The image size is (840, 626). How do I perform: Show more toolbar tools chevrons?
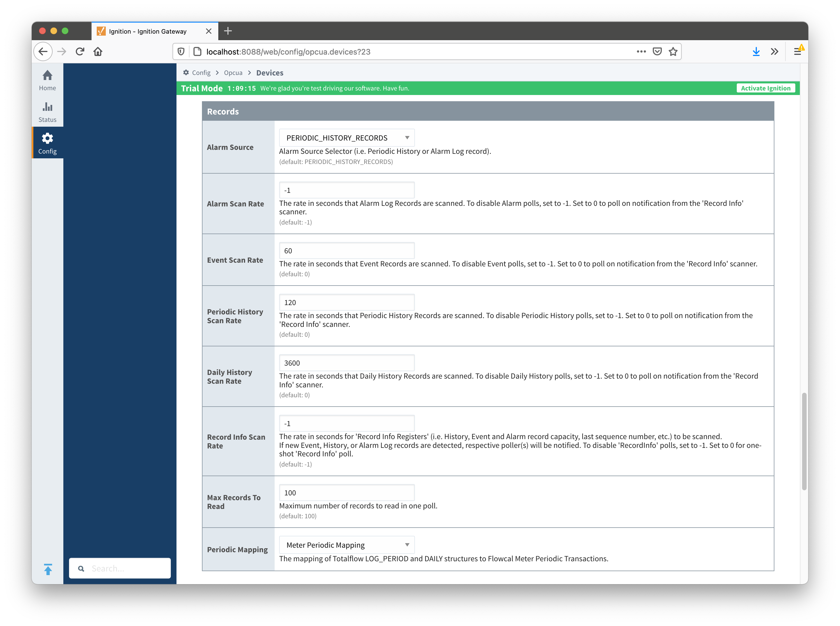(x=774, y=51)
